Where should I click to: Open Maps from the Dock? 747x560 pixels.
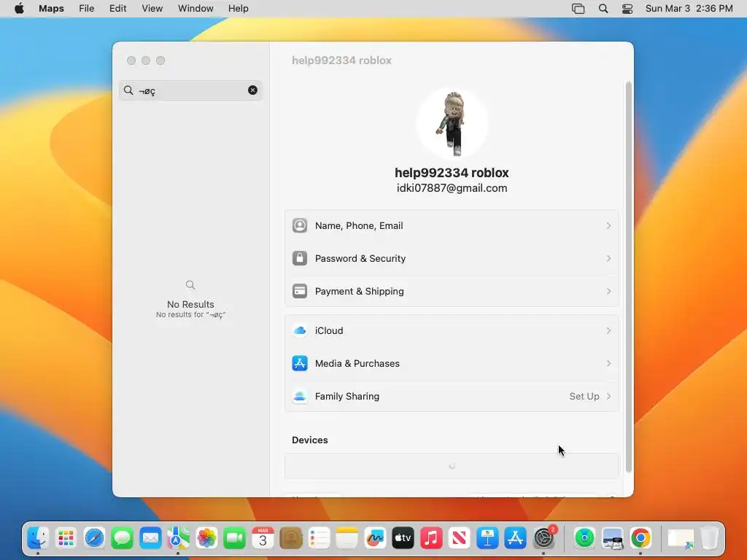coord(178,538)
